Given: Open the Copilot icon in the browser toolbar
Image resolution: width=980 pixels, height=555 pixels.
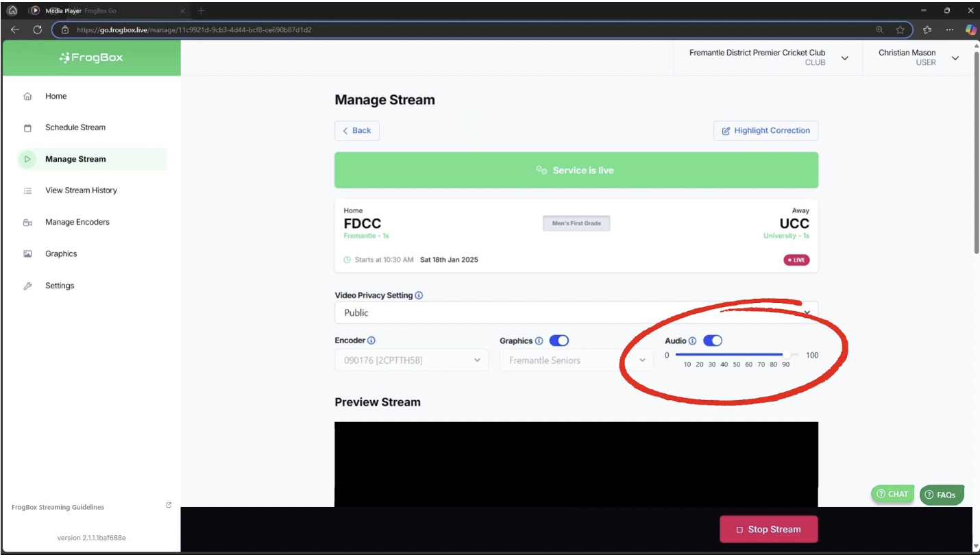Looking at the screenshot, I should click(970, 29).
